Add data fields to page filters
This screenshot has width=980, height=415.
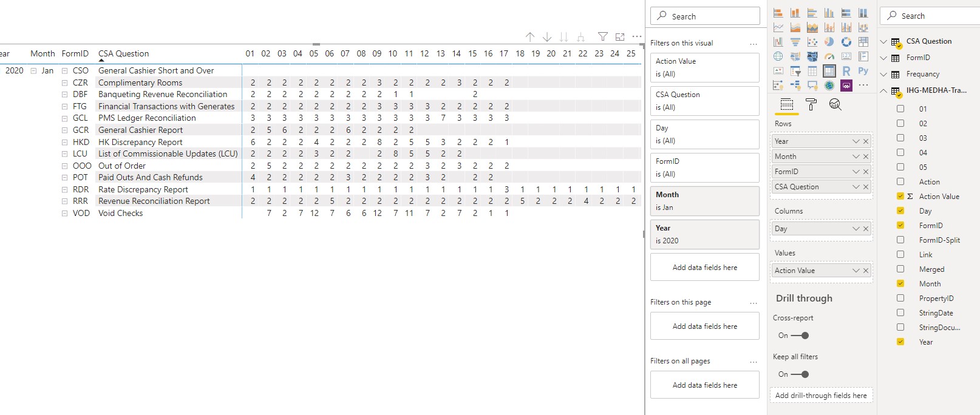coord(704,326)
